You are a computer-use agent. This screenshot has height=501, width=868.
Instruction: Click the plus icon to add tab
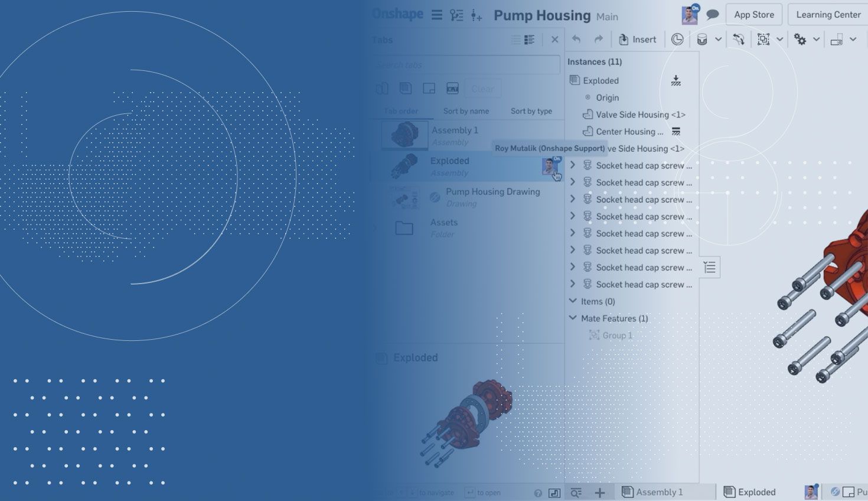click(x=599, y=492)
